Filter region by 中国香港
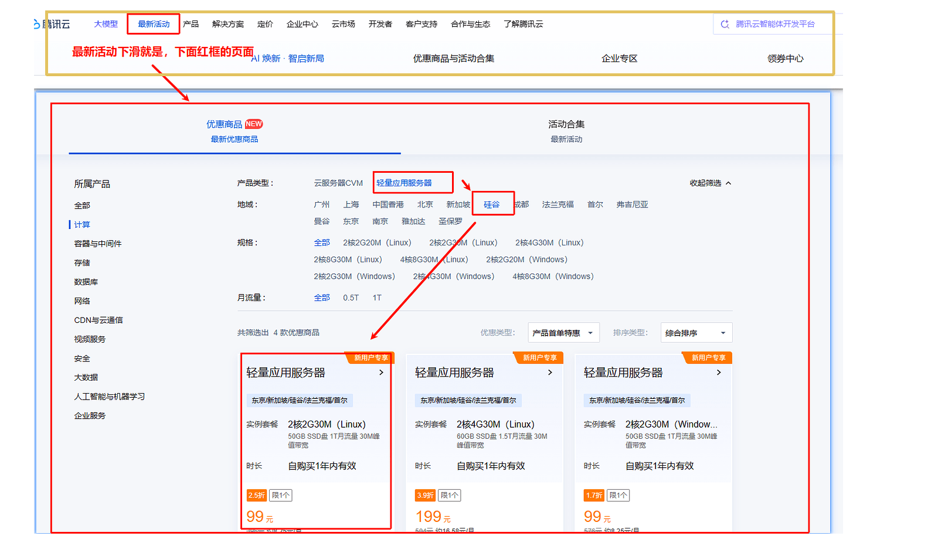938x560 pixels. pyautogui.click(x=388, y=205)
